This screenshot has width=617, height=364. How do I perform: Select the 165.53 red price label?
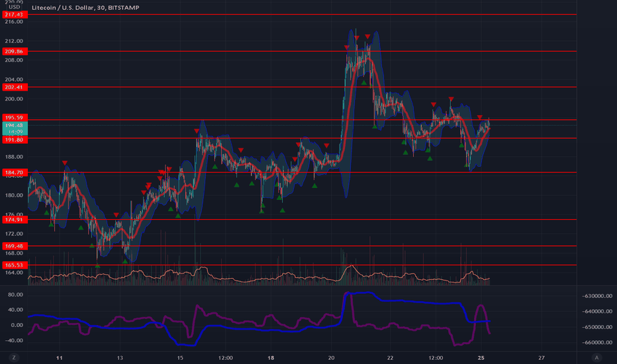click(x=14, y=265)
